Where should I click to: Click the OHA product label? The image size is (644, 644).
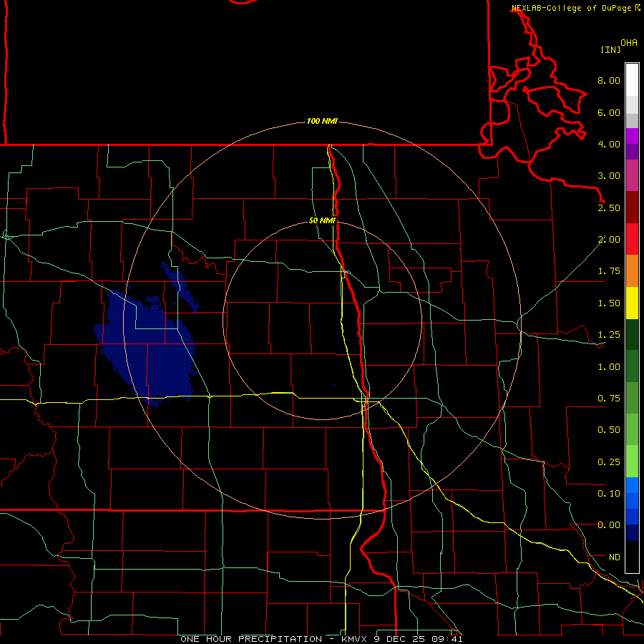(629, 43)
